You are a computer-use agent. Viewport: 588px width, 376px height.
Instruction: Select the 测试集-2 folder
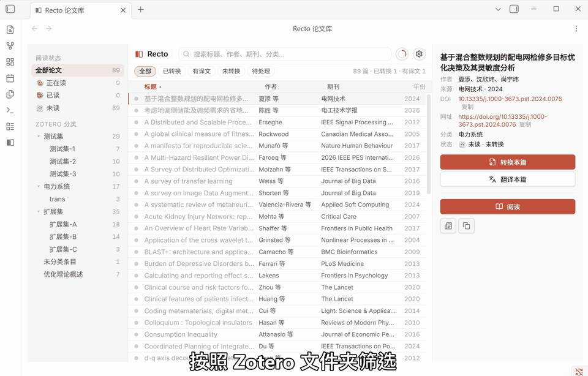pyautogui.click(x=78, y=162)
